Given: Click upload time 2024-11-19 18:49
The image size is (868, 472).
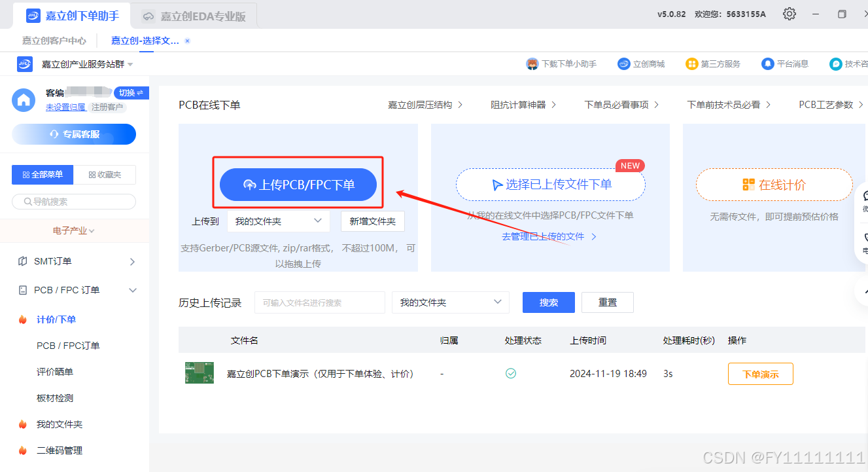Looking at the screenshot, I should [x=608, y=374].
